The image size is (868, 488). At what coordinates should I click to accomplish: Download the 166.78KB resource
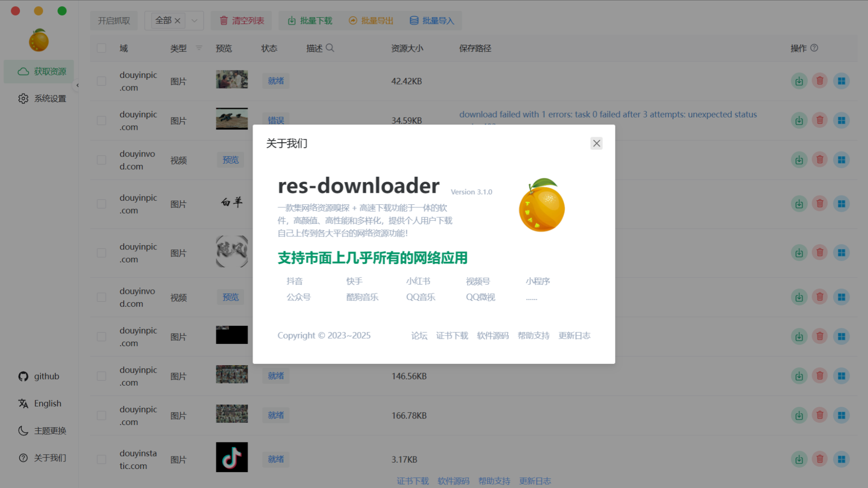pyautogui.click(x=799, y=415)
